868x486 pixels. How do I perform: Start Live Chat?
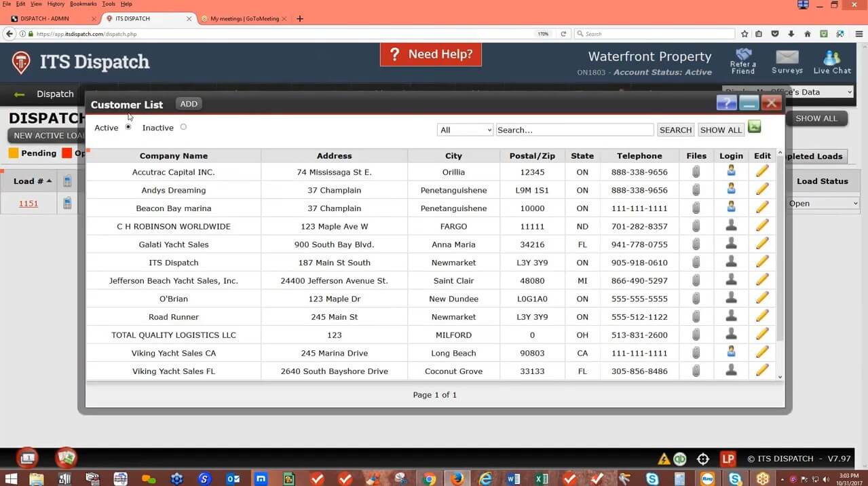(832, 61)
